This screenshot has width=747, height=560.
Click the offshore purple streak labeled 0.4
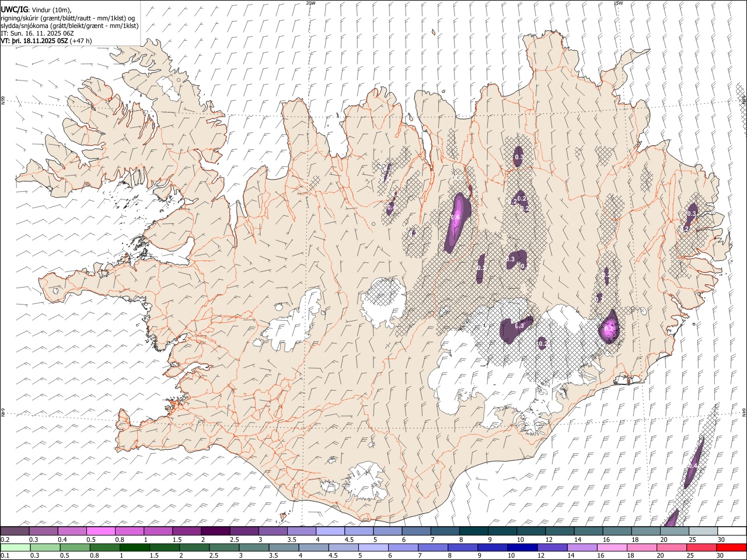coord(693,463)
